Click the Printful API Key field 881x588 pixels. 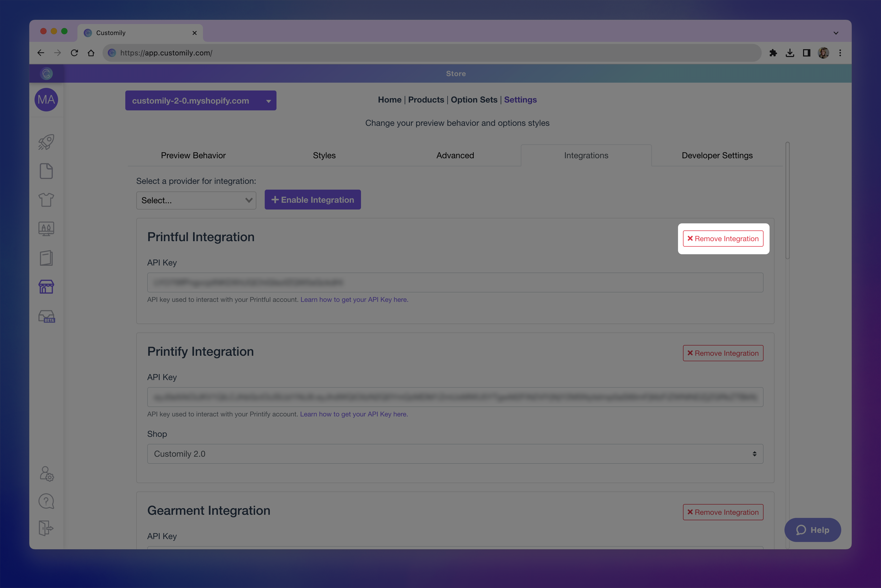coord(455,282)
